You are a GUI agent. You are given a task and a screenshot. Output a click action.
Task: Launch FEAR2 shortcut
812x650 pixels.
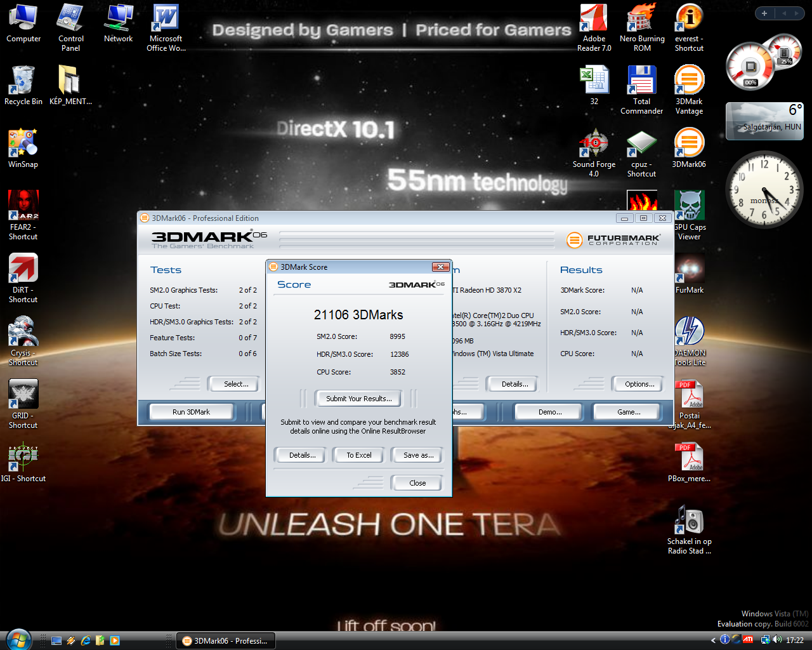23,215
